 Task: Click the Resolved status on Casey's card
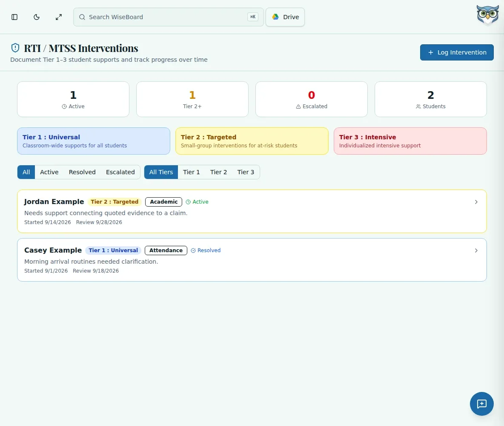206,250
